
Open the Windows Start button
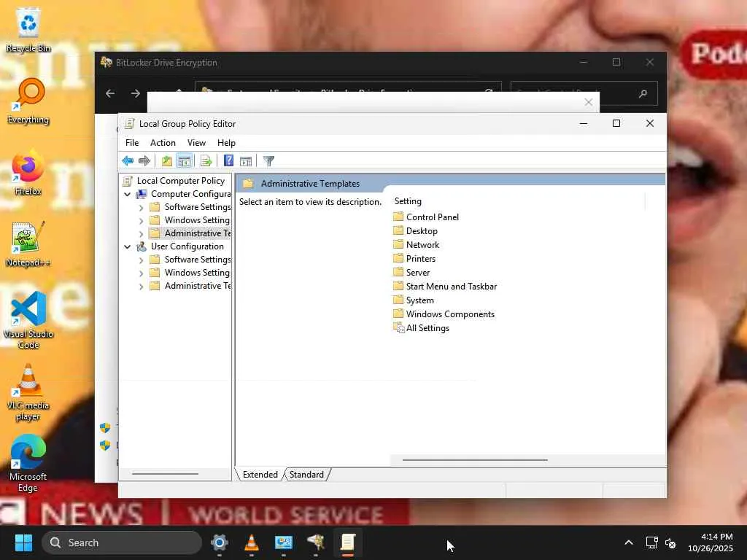click(23, 542)
